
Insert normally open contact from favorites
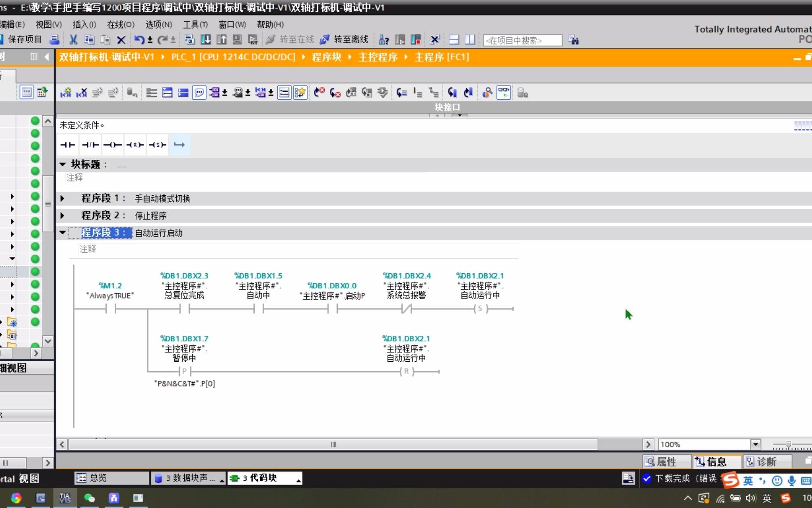[68, 145]
